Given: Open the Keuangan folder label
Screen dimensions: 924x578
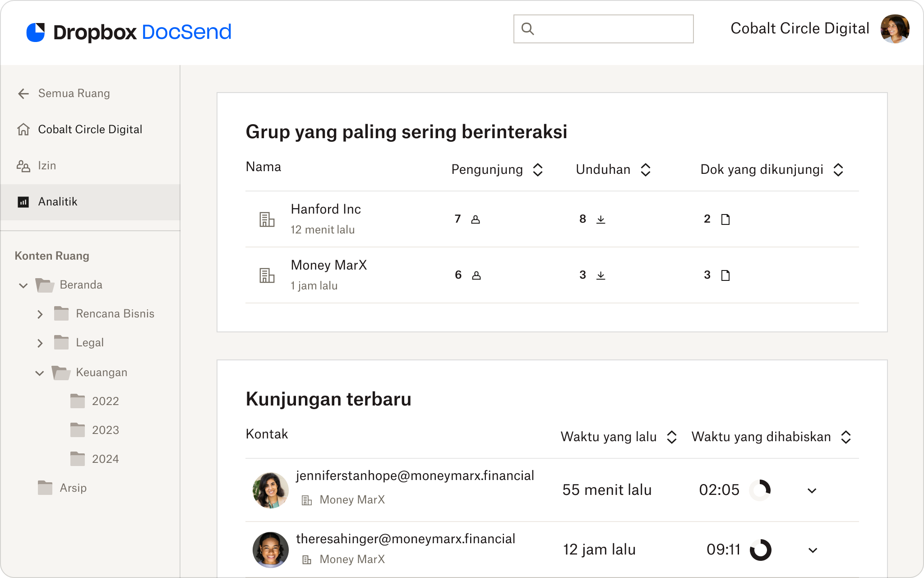Looking at the screenshot, I should click(102, 373).
